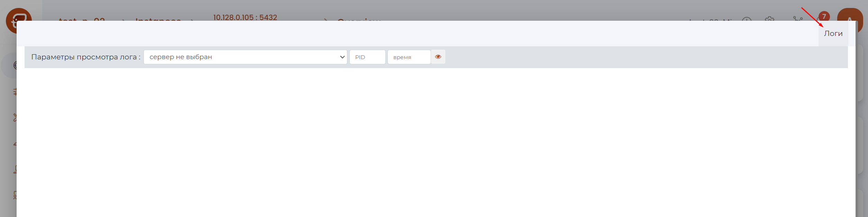The width and height of the screenshot is (868, 217).
Task: Click the eye button to view log
Action: [x=438, y=57]
